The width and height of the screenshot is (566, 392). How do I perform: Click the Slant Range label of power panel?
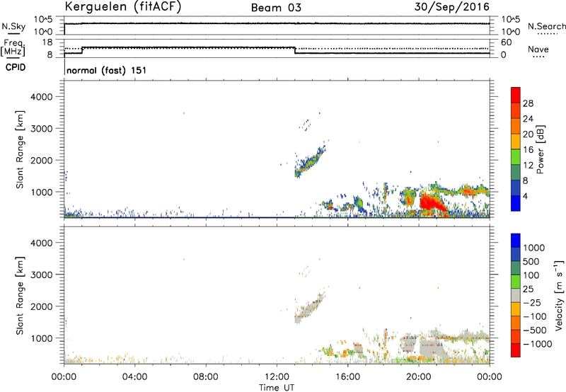click(x=20, y=149)
